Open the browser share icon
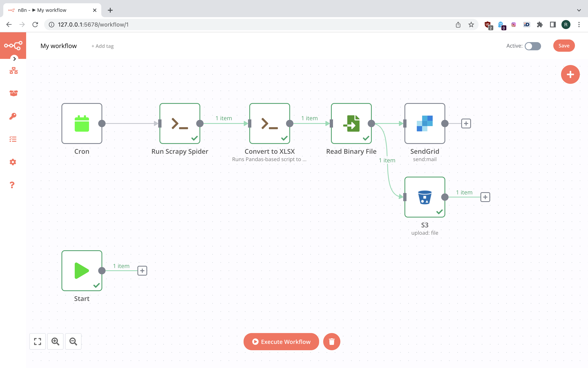The image size is (588, 368). click(458, 25)
